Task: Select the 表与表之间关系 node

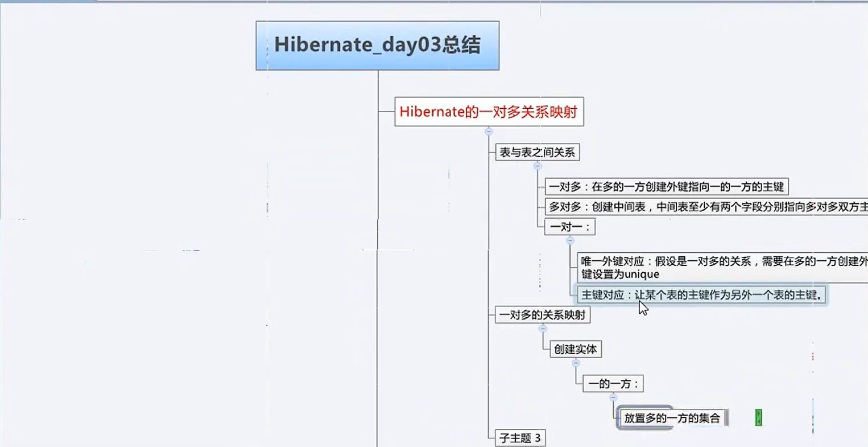Action: click(538, 152)
